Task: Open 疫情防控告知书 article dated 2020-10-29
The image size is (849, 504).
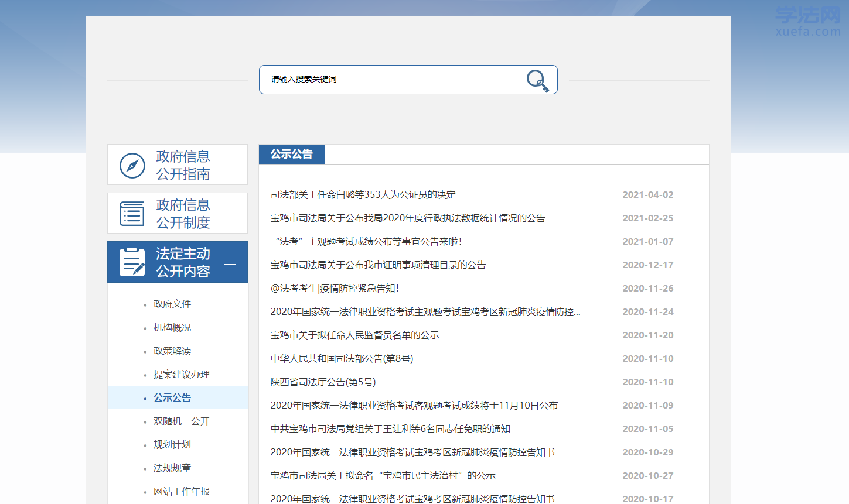Action: (412, 452)
